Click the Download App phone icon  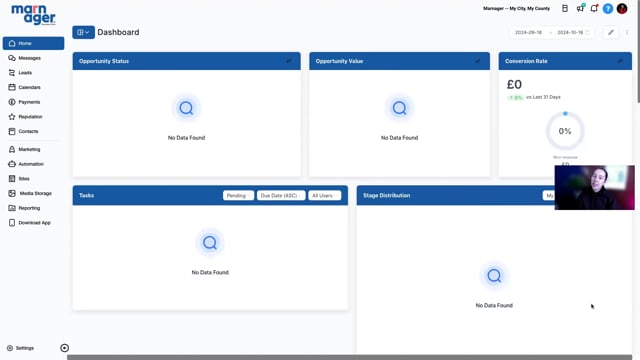coord(12,223)
